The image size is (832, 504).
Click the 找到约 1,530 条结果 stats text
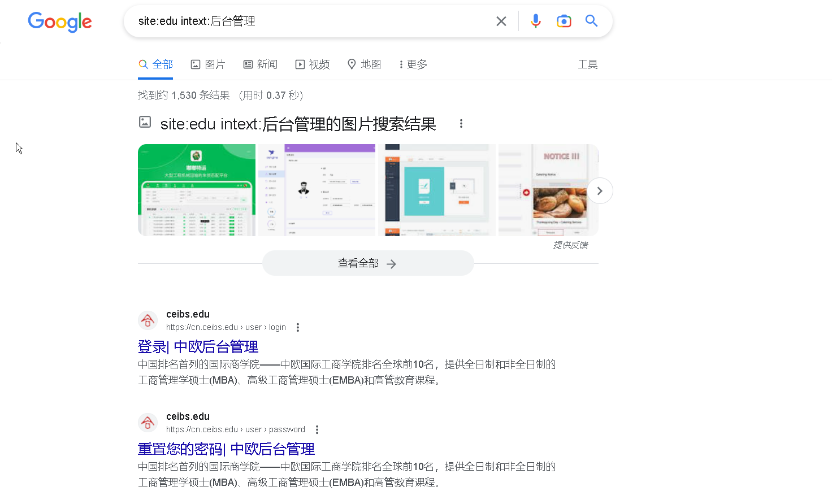184,95
